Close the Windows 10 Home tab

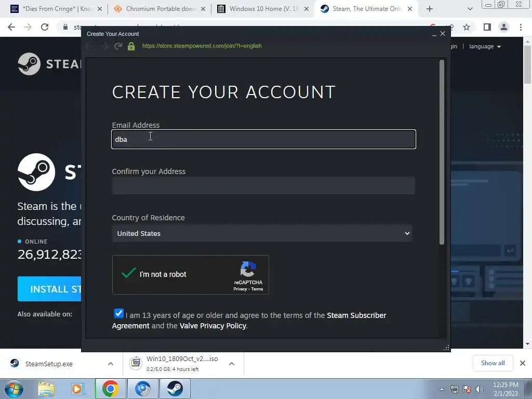(x=306, y=9)
